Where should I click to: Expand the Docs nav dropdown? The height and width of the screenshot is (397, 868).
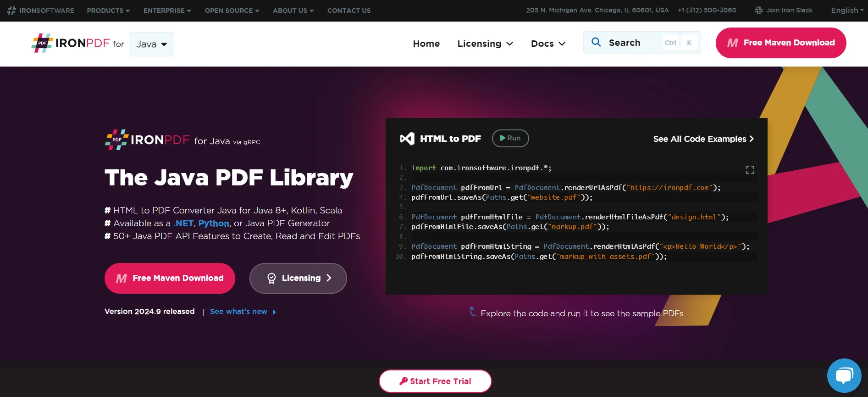pyautogui.click(x=548, y=44)
